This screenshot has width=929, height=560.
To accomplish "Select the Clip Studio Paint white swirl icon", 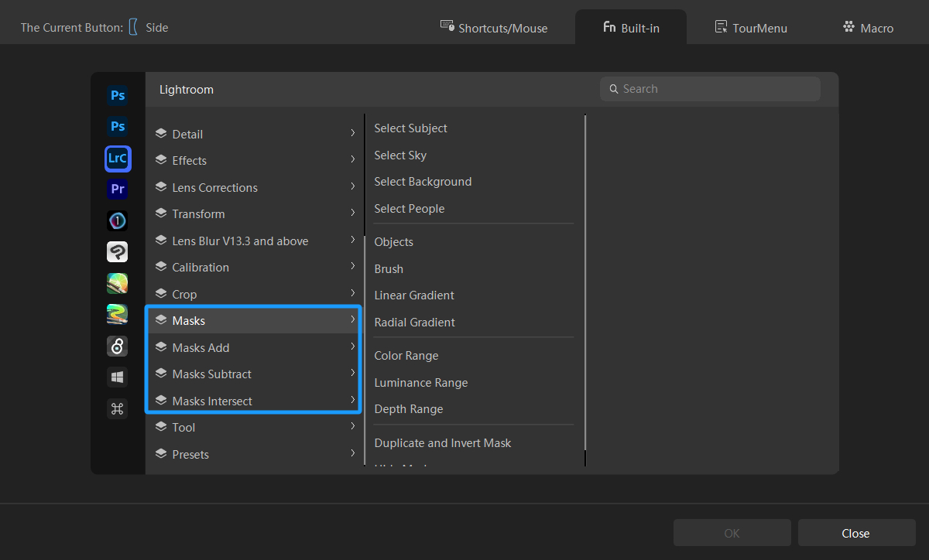I will pyautogui.click(x=118, y=252).
